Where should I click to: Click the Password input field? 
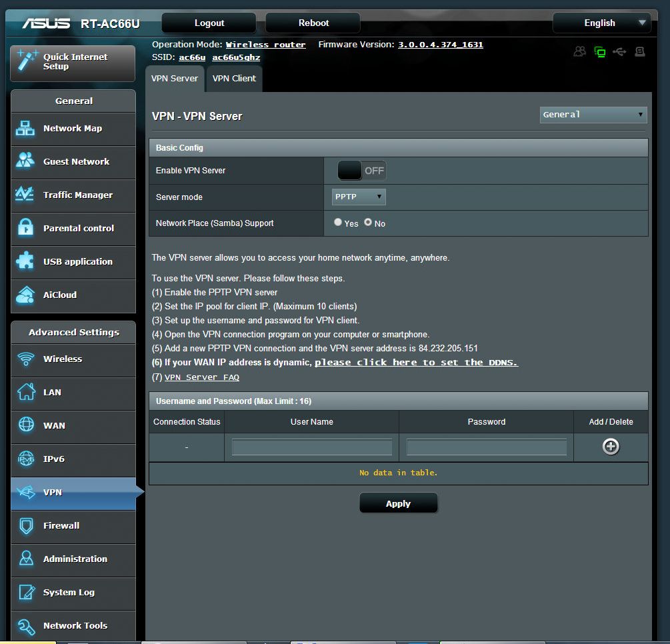pyautogui.click(x=486, y=447)
